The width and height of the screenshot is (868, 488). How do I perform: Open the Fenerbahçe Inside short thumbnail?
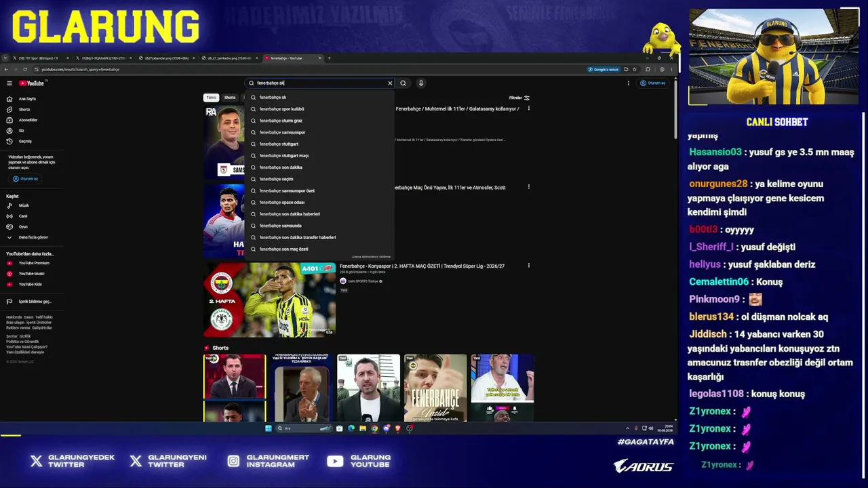[x=435, y=388]
